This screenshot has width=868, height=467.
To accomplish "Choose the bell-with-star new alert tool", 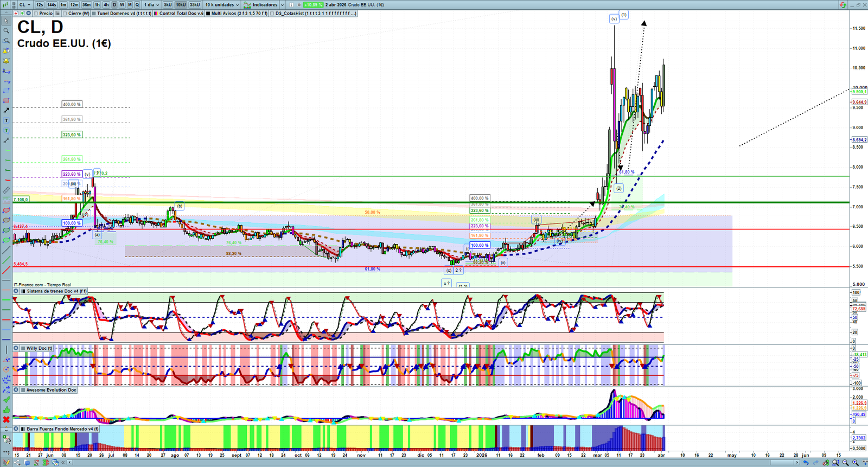I will click(x=6, y=51).
